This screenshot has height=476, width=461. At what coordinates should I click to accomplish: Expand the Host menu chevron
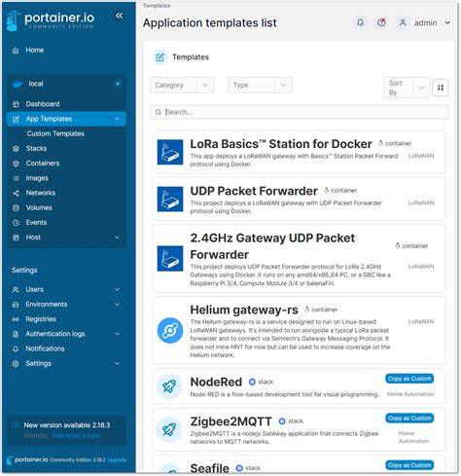point(117,238)
